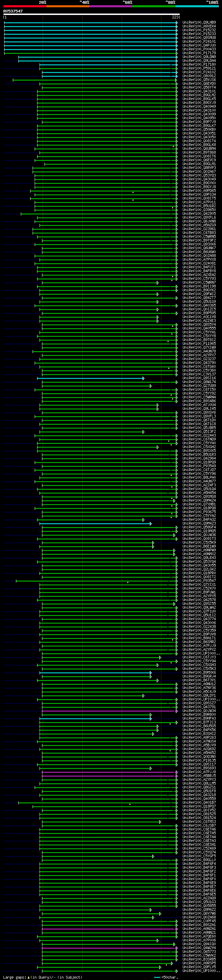The height and width of the screenshot is (980, 222).
Task: Select the UniRef100_Q9LDA4 label
Action: pos(199,61)
